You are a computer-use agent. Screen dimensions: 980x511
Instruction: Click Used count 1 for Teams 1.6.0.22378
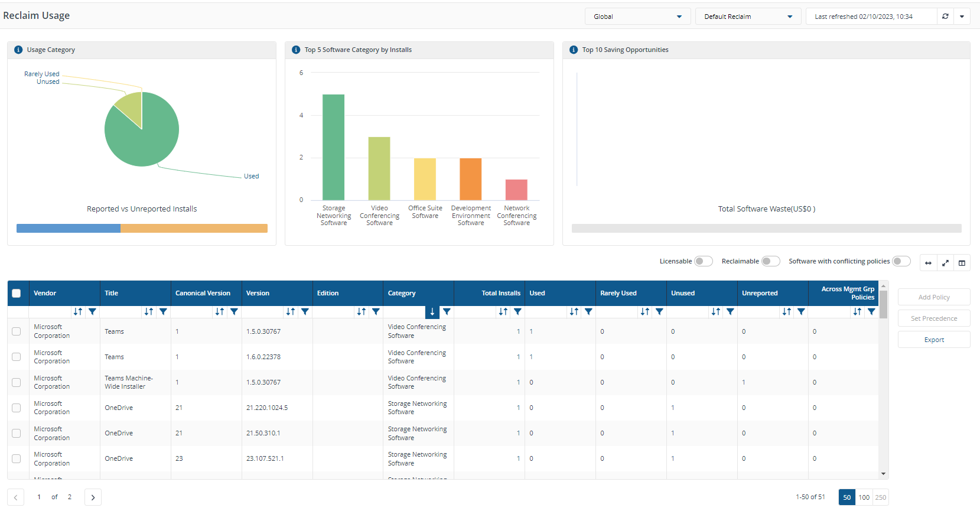click(531, 357)
